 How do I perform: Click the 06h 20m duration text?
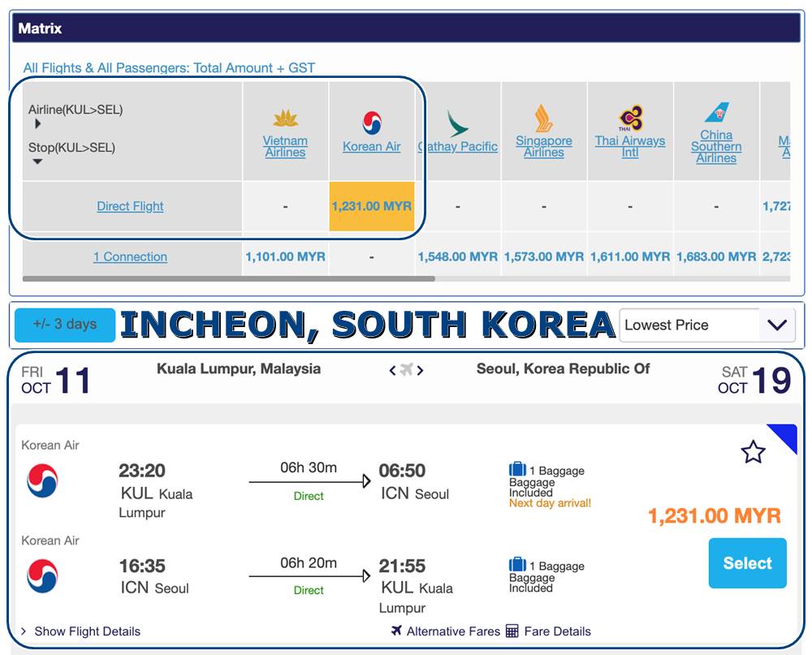point(309,562)
